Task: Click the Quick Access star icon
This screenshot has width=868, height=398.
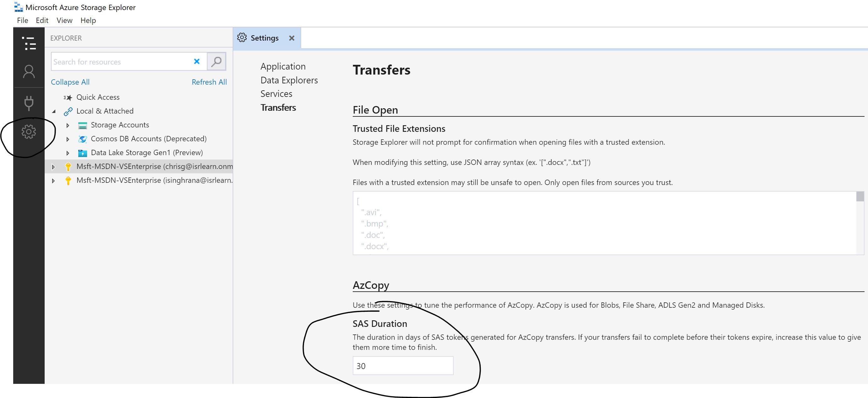Action: point(68,98)
